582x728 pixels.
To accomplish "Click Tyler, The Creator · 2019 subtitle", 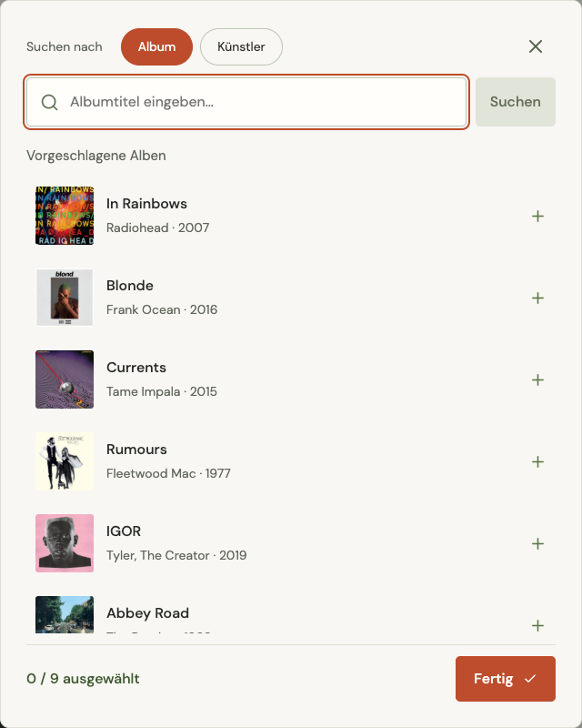I will pos(176,555).
